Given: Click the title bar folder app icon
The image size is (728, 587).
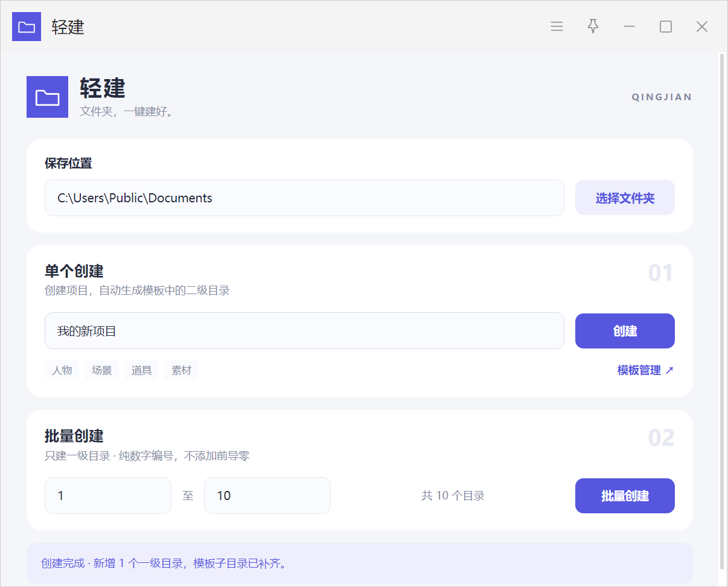Looking at the screenshot, I should tap(27, 27).
